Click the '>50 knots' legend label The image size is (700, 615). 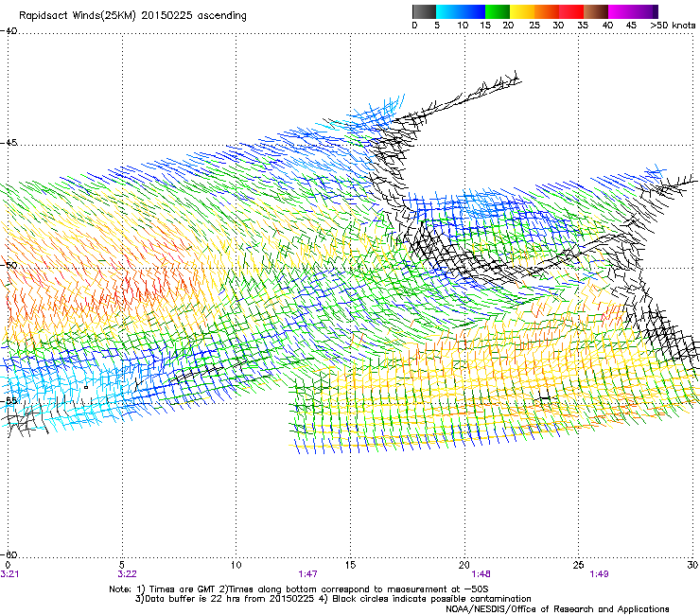coord(673,26)
